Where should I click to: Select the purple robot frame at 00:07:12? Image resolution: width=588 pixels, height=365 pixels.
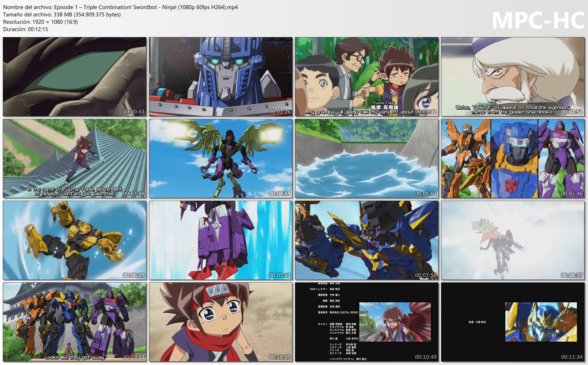pos(221,240)
